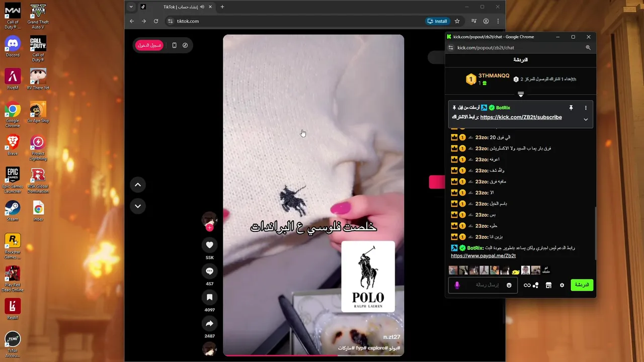Open the Kick shop icon
The width and height of the screenshot is (644, 362).
coord(548,285)
